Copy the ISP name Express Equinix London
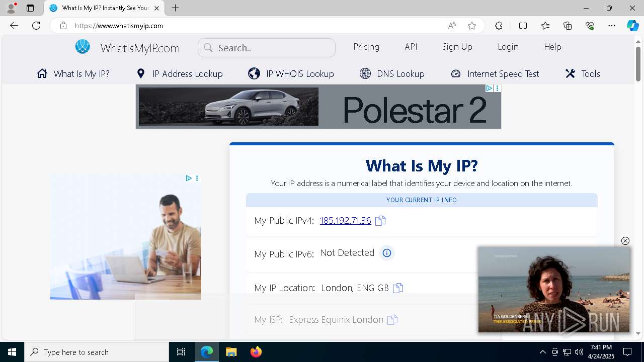This screenshot has width=644, height=362. pyautogui.click(x=392, y=320)
